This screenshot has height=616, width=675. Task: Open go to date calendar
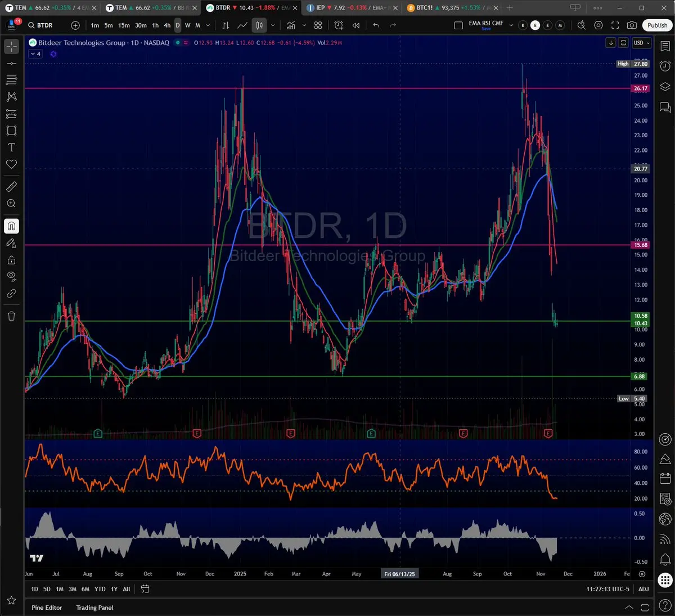click(145, 589)
